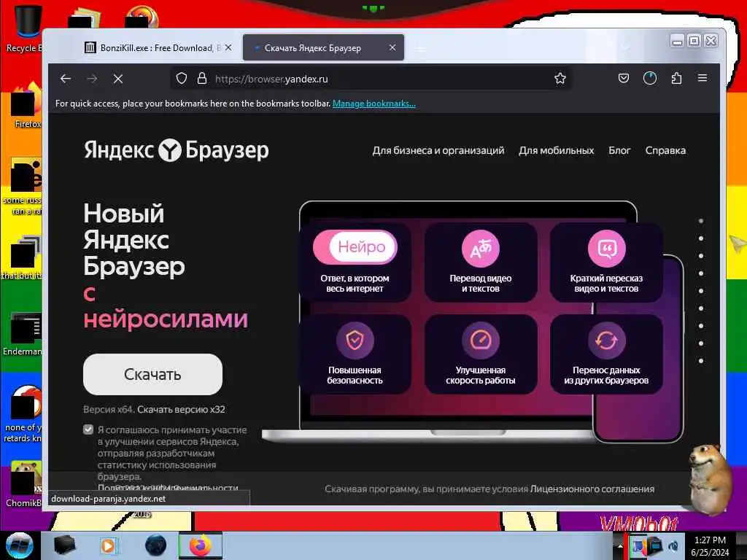Screen dimensions: 747x560
Task: Switch to Скачать Яндекс Браузер tab
Action: (323, 47)
